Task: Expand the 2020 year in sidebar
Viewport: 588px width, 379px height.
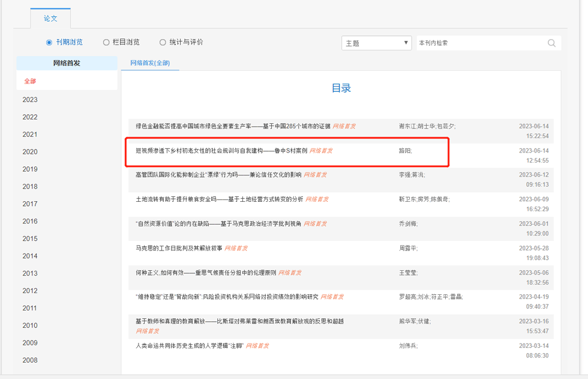Action: click(30, 152)
